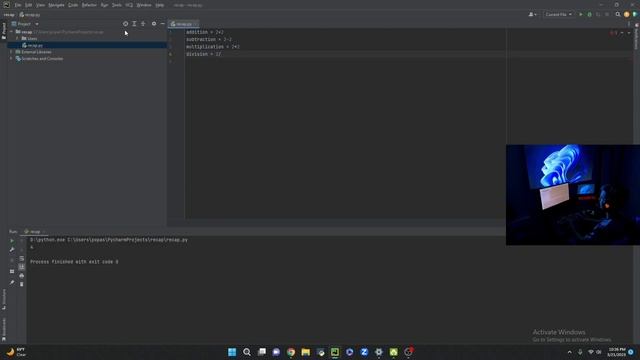Open the Navigate menu
Image resolution: width=640 pixels, height=360 pixels.
click(56, 5)
